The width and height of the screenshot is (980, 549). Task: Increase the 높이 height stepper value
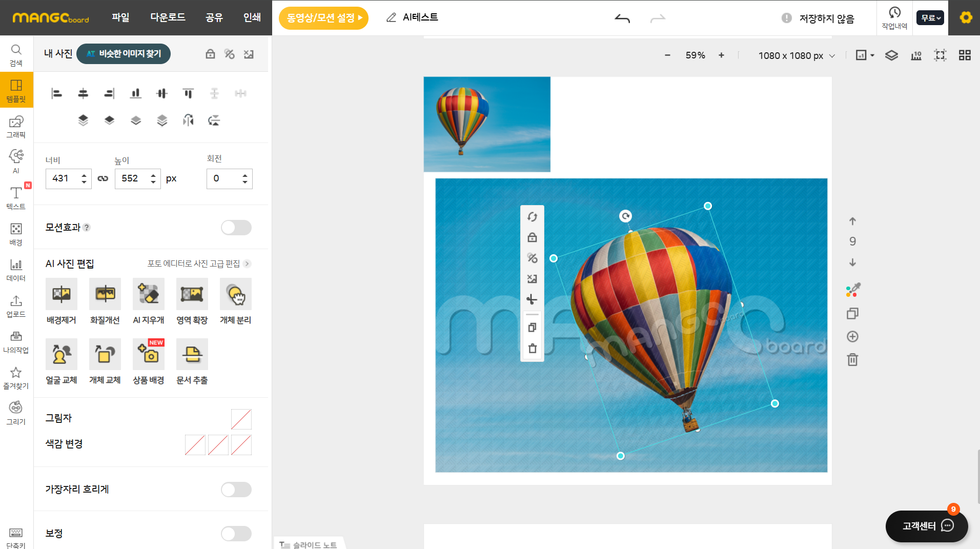(x=153, y=175)
